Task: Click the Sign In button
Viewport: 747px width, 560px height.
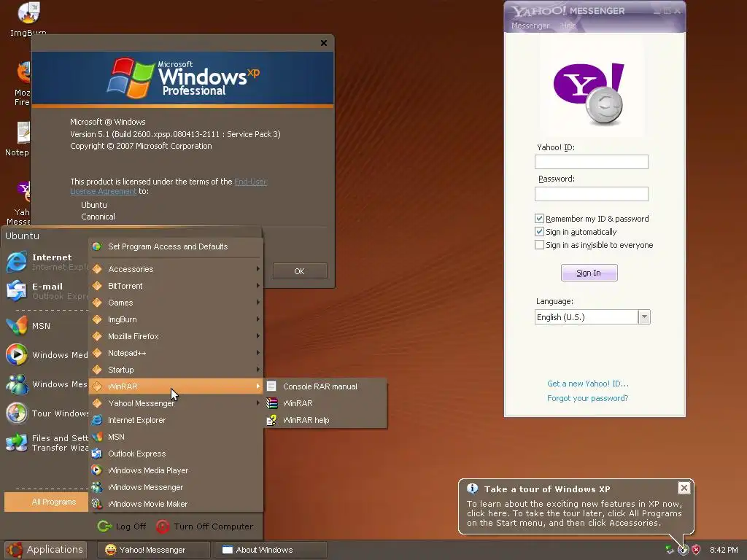Action: (589, 273)
